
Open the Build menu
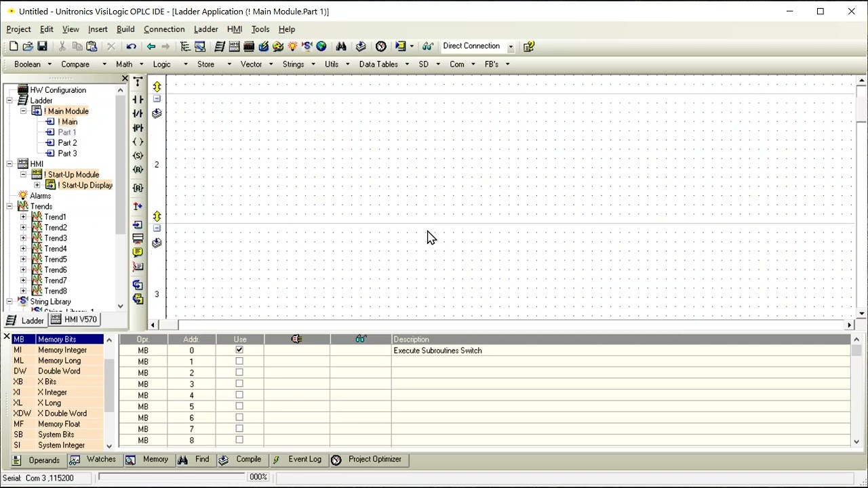[125, 29]
